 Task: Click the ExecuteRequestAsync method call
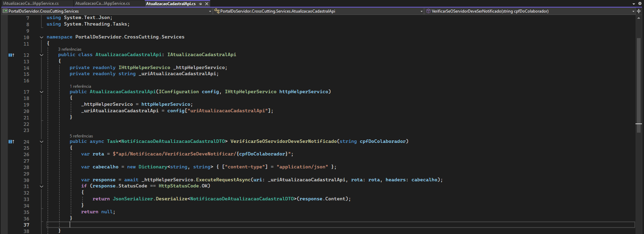pos(223,180)
